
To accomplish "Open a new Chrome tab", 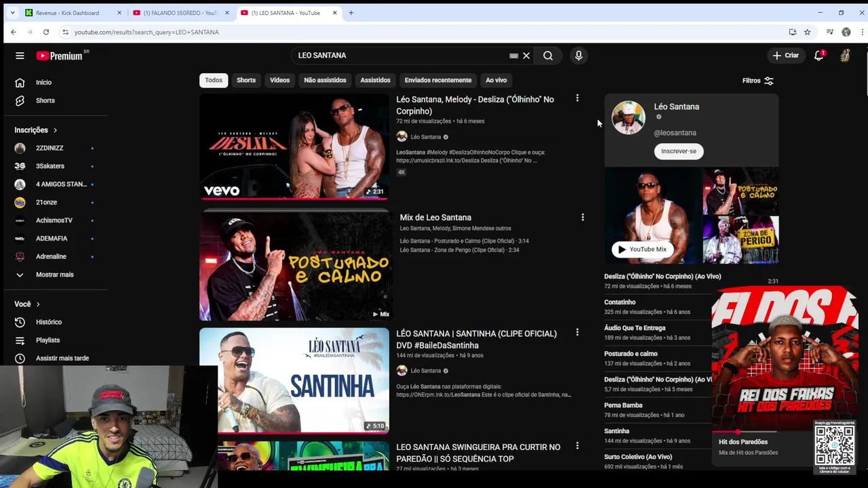I will pos(351,13).
